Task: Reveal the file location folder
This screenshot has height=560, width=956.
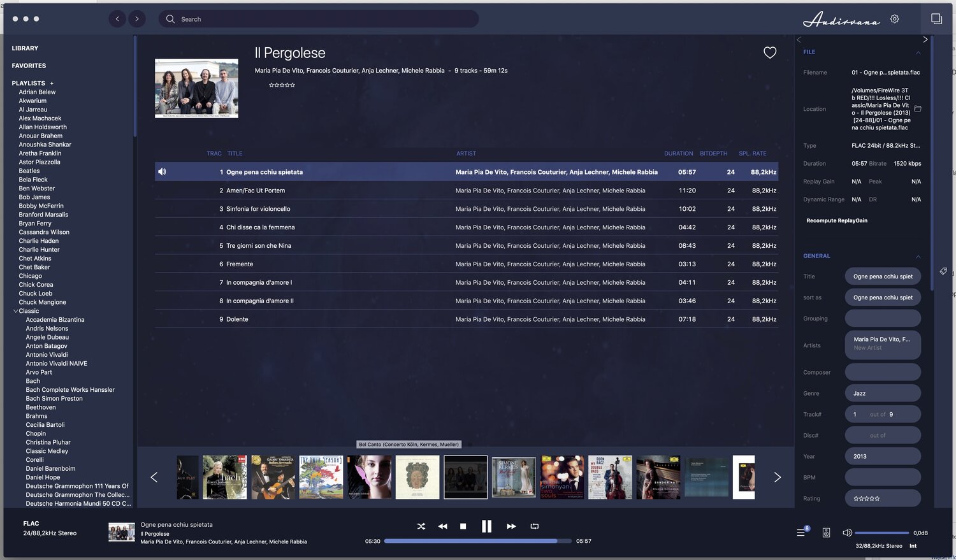Action: point(918,109)
